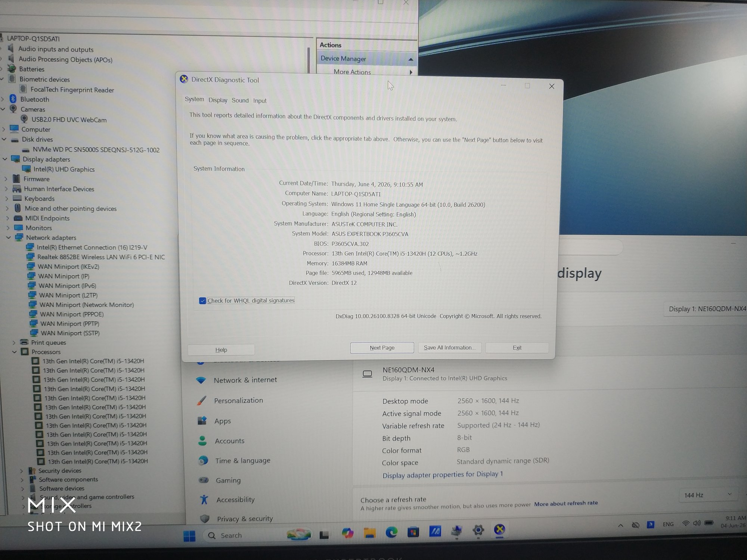
Task: Expand the Security devices category
Action: [x=21, y=471]
